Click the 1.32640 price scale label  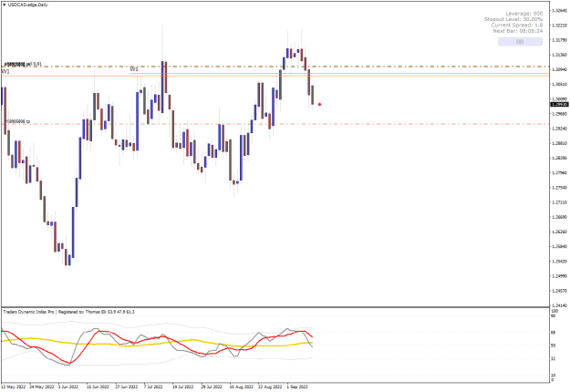(559, 11)
